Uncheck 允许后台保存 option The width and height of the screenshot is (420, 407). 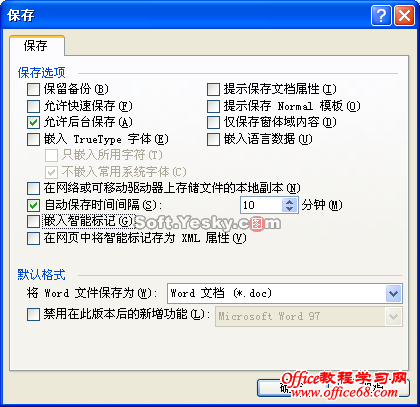33,122
